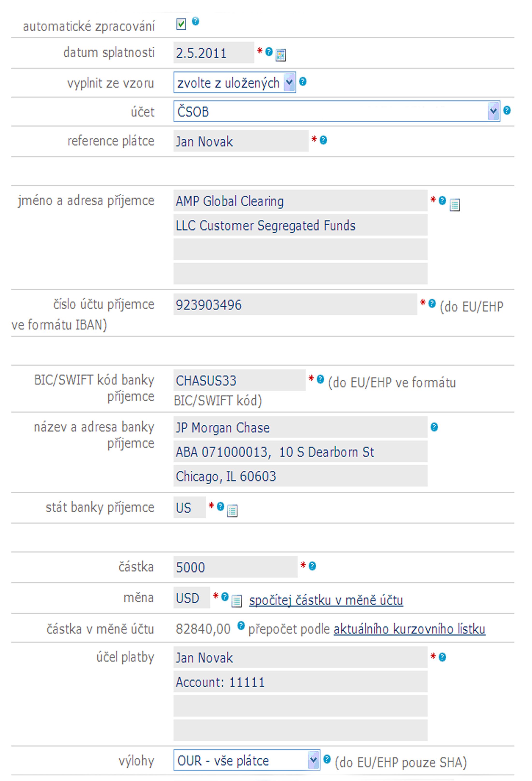Open recipient list icon beside AMP Global Clearing
The image size is (532, 781).
(x=454, y=205)
